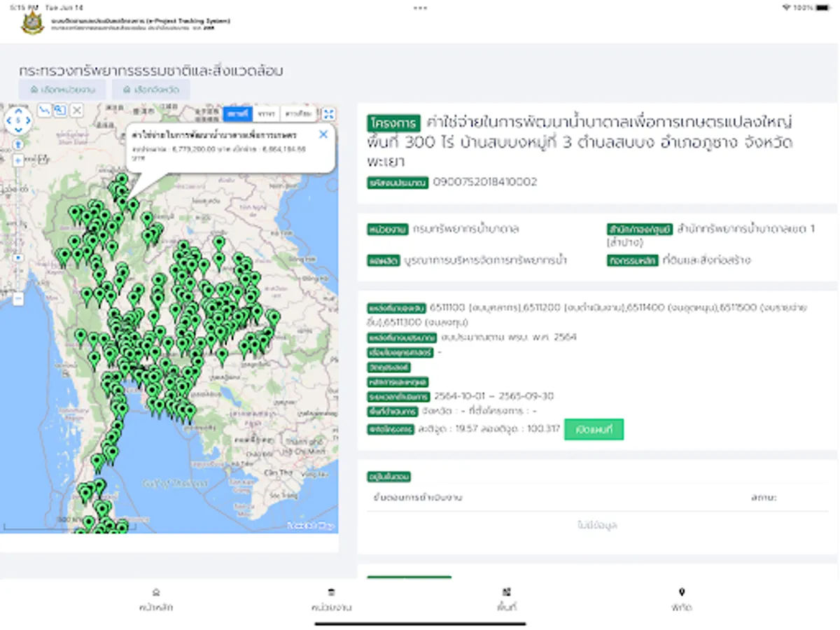This screenshot has width=840, height=630.
Task: Pan the map right with the arrow control
Action: pyautogui.click(x=28, y=120)
